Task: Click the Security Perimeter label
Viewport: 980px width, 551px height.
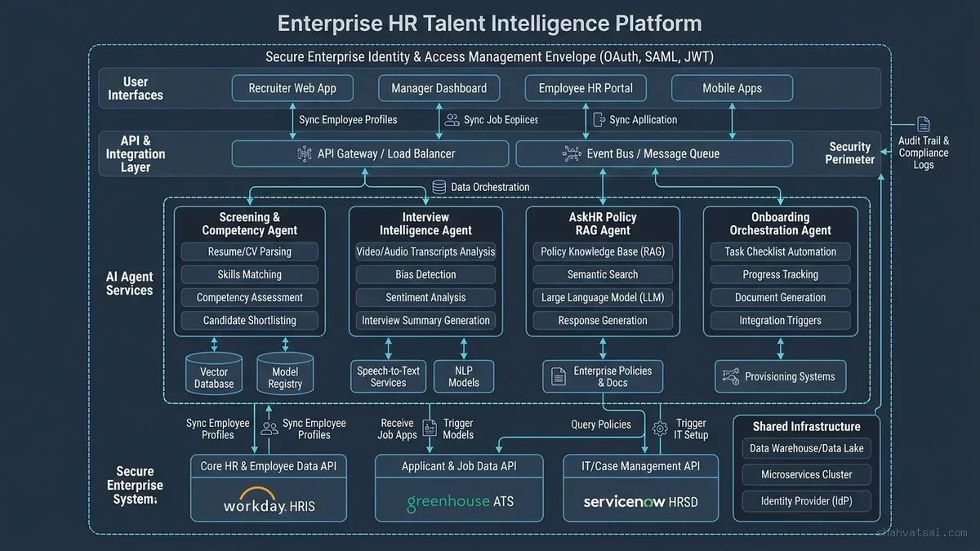Action: click(849, 153)
